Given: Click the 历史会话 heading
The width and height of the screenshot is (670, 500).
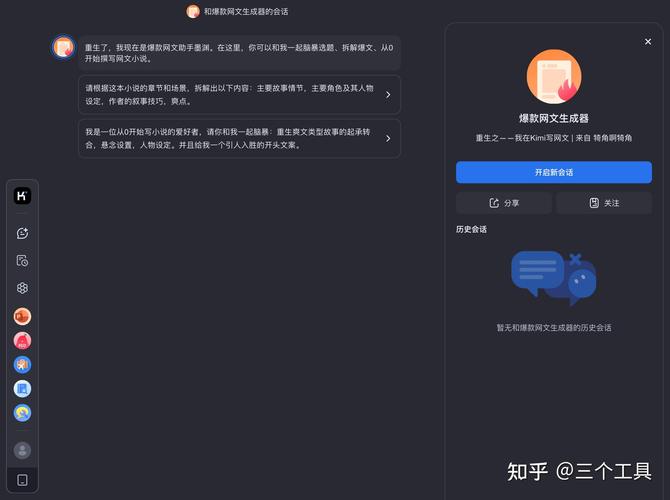Looking at the screenshot, I should coord(471,229).
